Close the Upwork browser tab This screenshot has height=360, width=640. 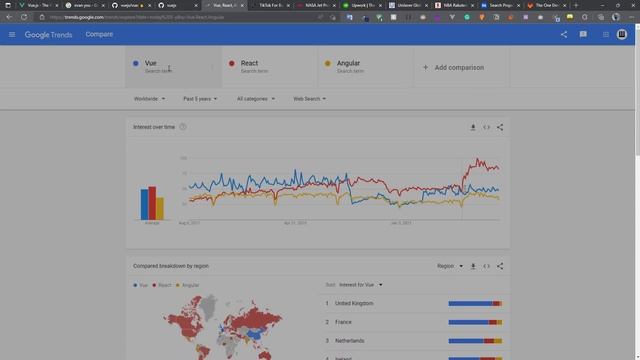(x=380, y=6)
